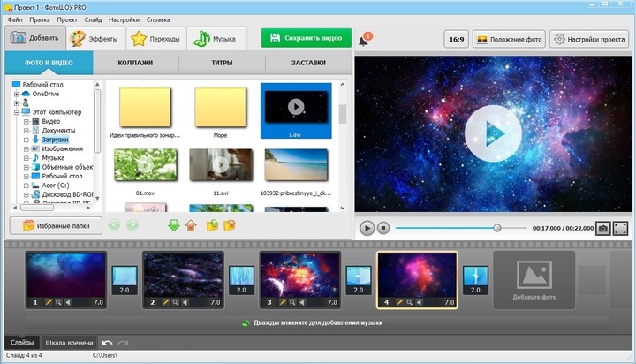Open the Правка menu

40,19
